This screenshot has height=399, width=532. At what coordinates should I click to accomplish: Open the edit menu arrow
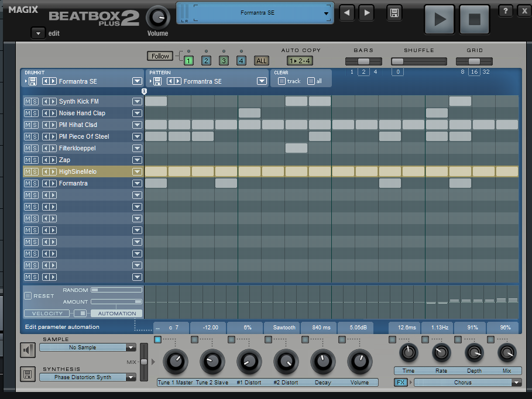click(38, 33)
